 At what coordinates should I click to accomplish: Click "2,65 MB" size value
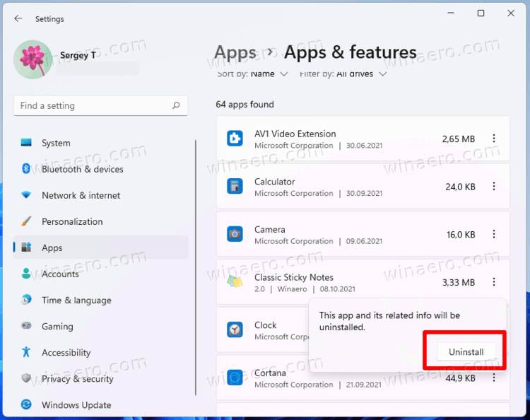459,139
